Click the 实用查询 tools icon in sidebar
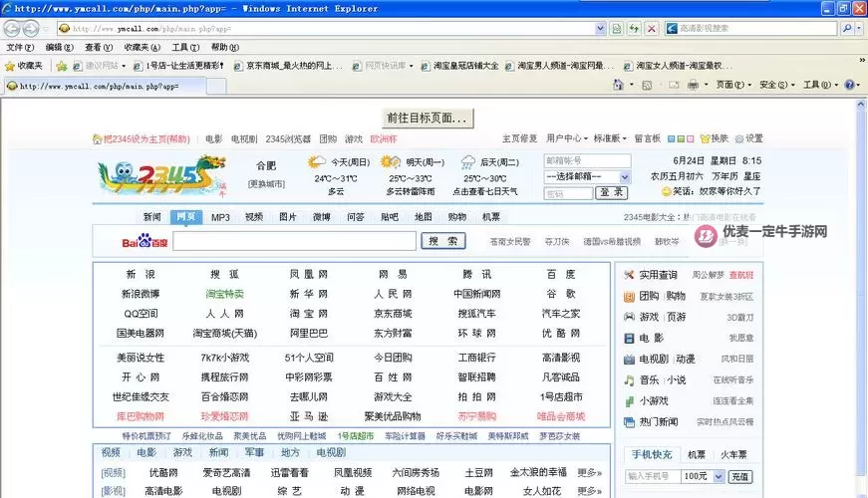This screenshot has height=498, width=868. pos(629,275)
